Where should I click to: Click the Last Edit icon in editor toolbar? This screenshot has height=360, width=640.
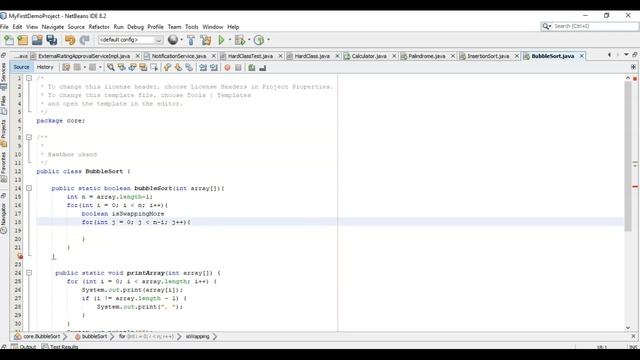(x=66, y=67)
